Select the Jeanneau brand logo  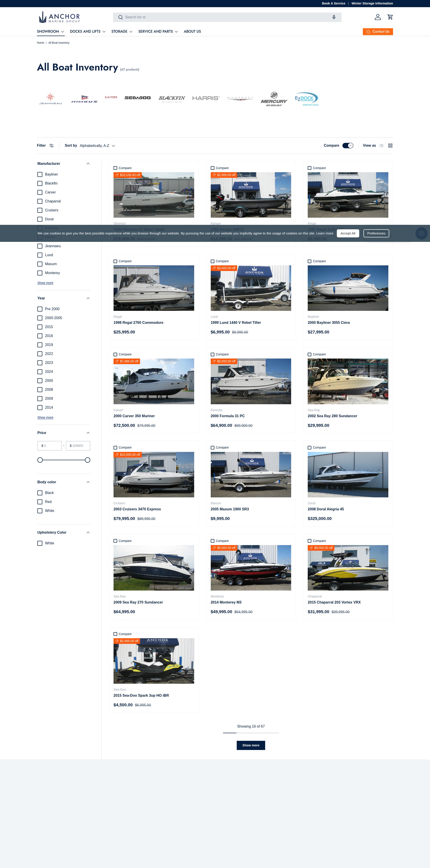(50, 98)
